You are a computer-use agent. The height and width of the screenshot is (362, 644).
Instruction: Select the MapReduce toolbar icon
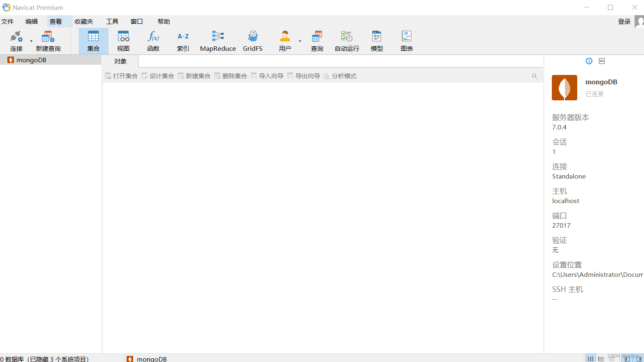pos(218,41)
